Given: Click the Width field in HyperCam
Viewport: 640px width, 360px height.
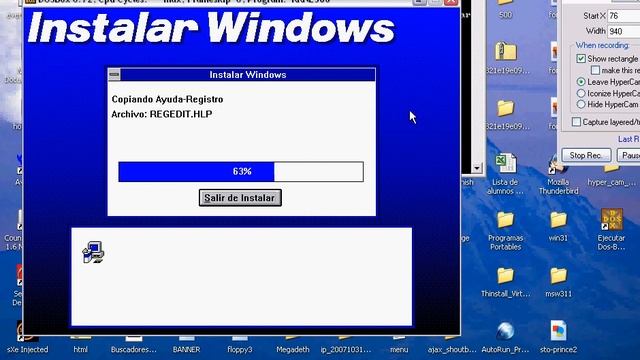Looking at the screenshot, I should (624, 31).
